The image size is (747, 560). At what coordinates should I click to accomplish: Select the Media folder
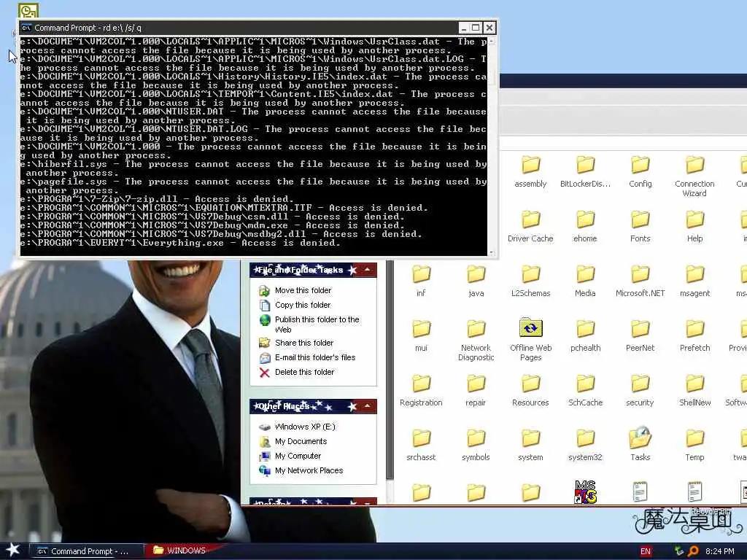(x=585, y=281)
